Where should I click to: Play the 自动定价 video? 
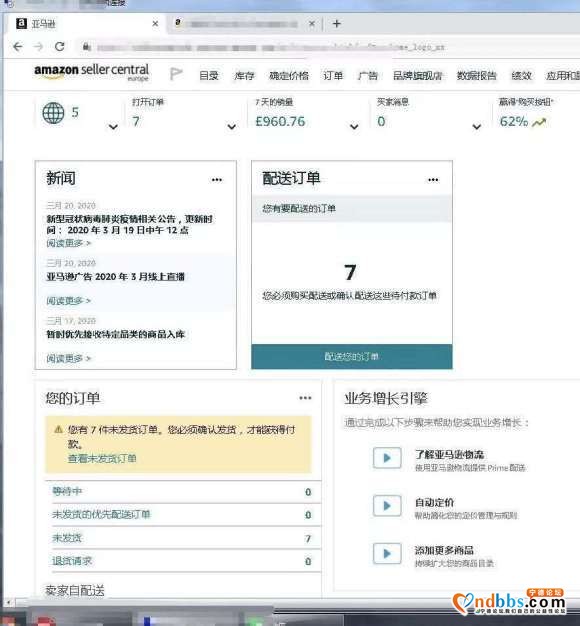click(387, 506)
